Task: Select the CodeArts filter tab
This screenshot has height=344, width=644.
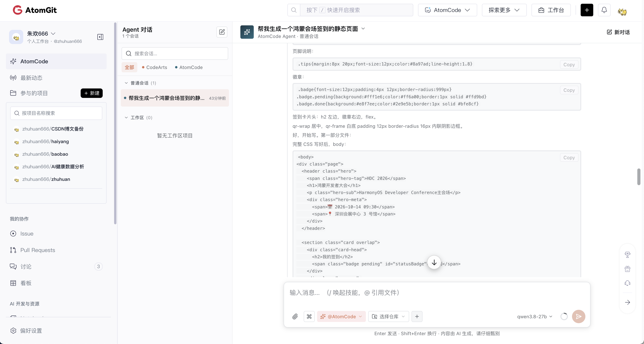Action: [154, 67]
